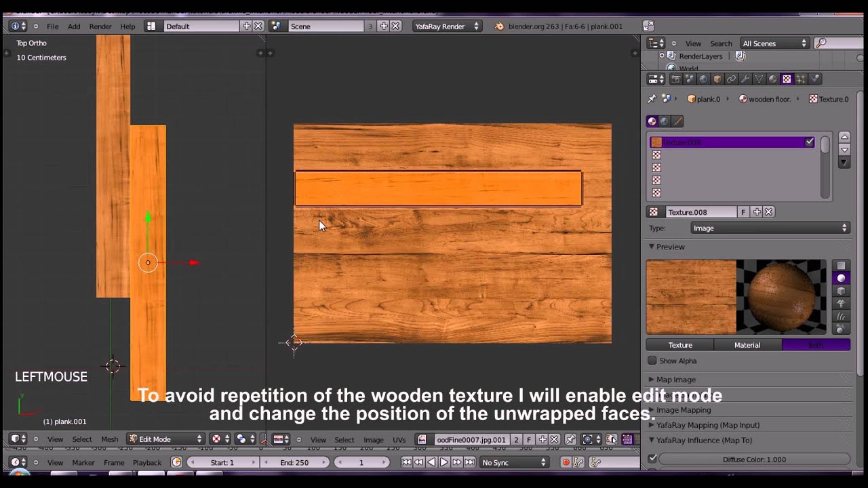Open the Render properties tab camera icon
Image resolution: width=868 pixels, height=488 pixels.
point(675,79)
